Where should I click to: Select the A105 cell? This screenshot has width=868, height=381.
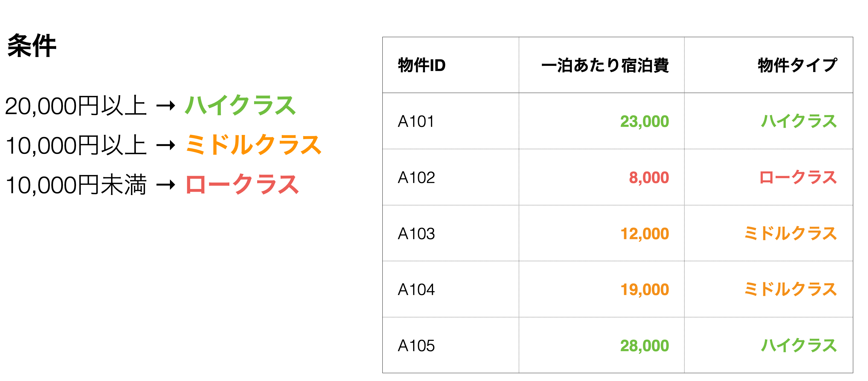click(x=416, y=346)
